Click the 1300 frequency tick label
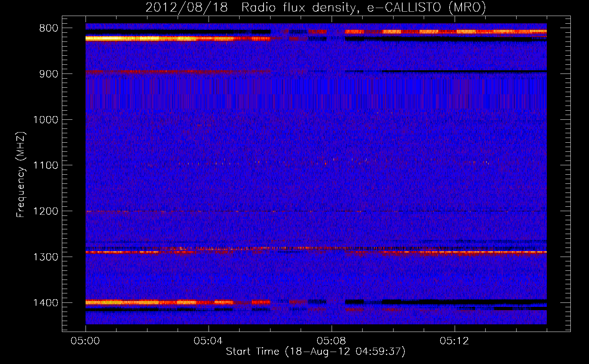The width and height of the screenshot is (589, 364). [46, 257]
